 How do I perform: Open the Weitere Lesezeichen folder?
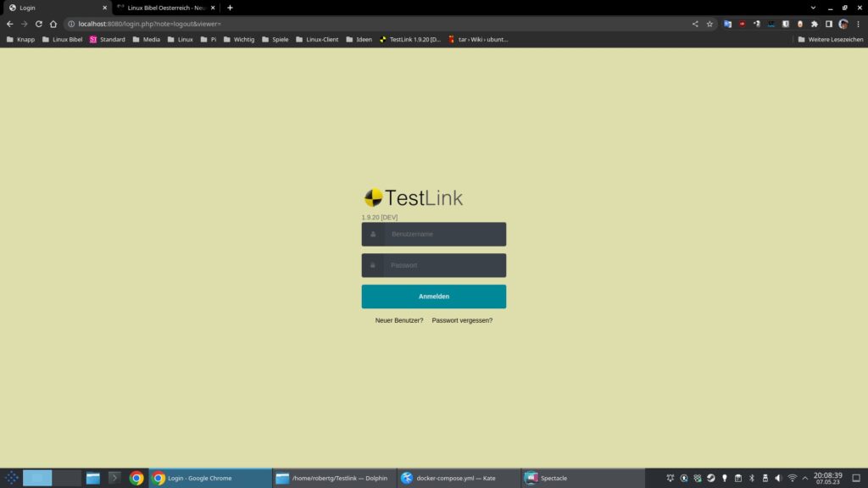831,39
